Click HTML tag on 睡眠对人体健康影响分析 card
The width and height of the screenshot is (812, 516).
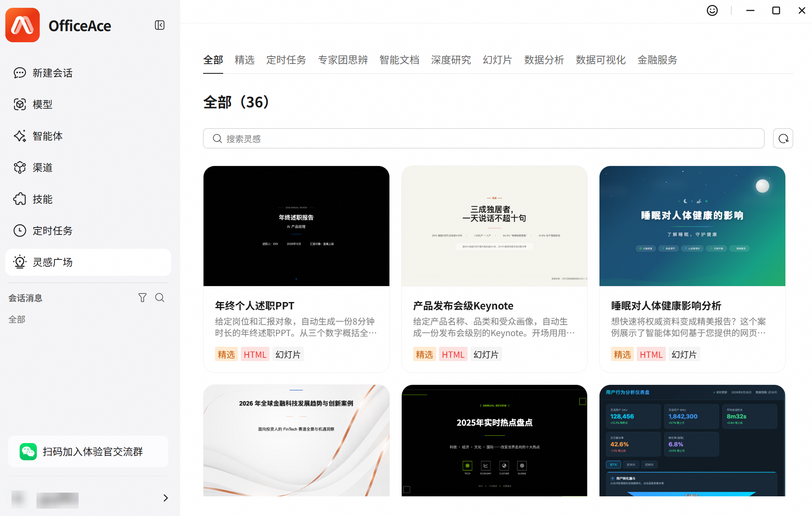(x=651, y=355)
